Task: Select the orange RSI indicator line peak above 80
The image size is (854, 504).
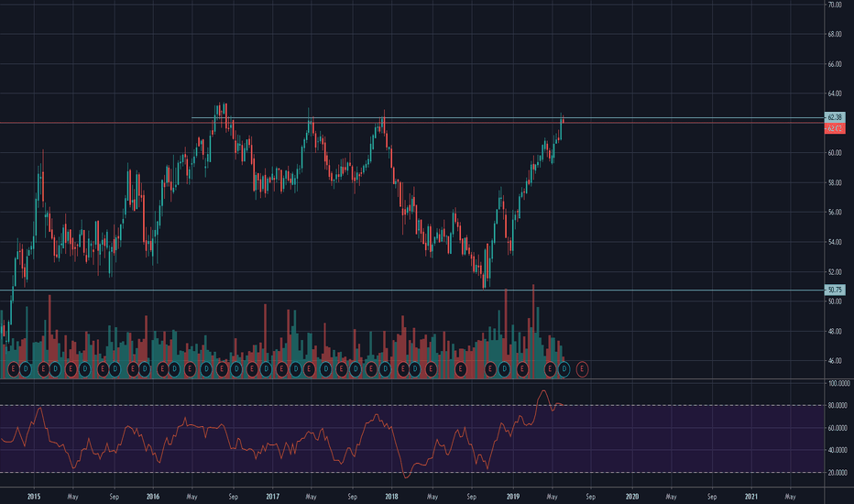Action: [x=543, y=391]
